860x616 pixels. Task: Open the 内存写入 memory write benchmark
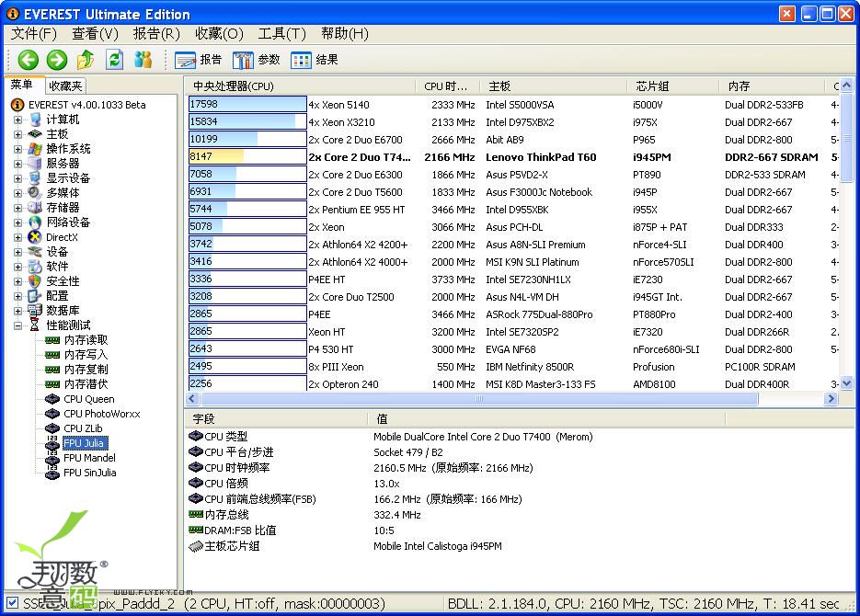click(86, 355)
